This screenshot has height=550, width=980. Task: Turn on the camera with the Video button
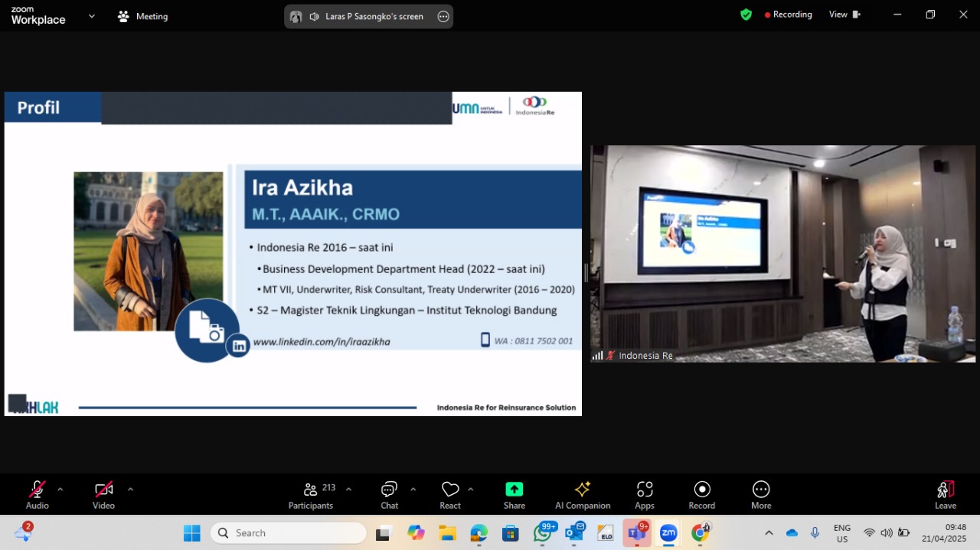click(103, 494)
